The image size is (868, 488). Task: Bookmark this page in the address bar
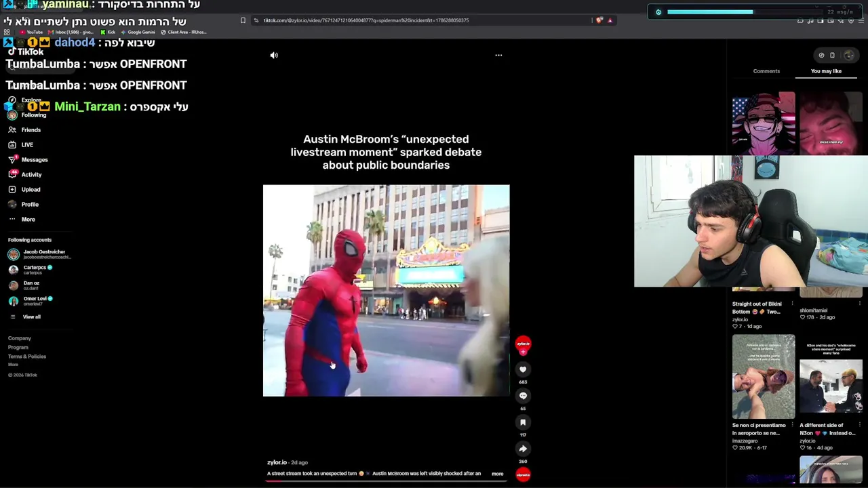243,20
